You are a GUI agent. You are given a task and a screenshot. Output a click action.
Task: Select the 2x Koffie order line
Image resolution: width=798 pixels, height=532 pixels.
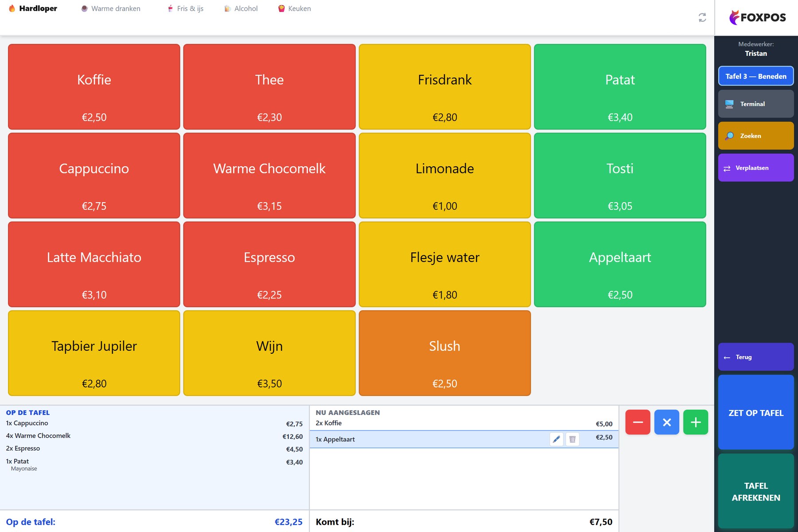(x=464, y=423)
